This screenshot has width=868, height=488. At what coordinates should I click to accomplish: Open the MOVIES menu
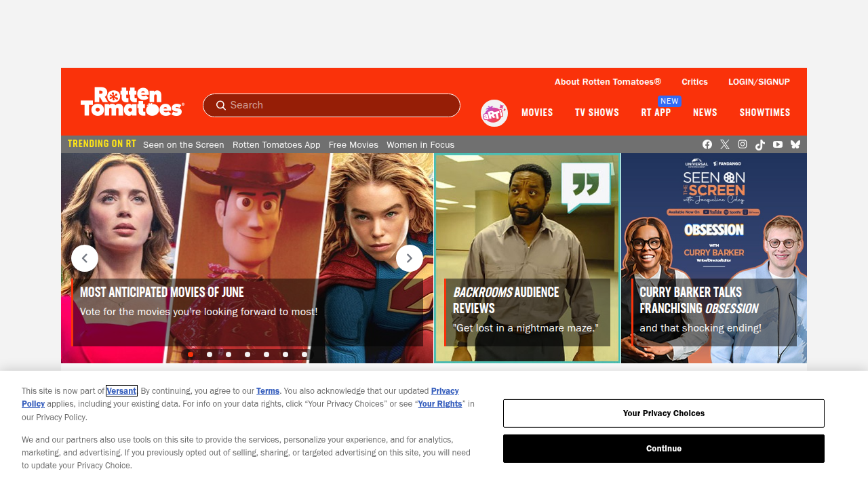537,113
